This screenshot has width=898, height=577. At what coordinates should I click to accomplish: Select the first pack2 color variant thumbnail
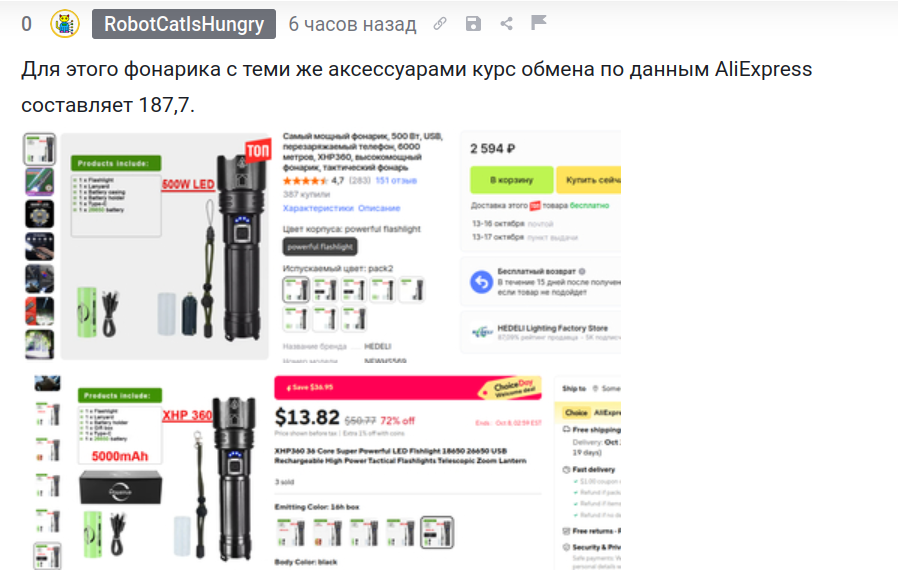click(x=296, y=290)
